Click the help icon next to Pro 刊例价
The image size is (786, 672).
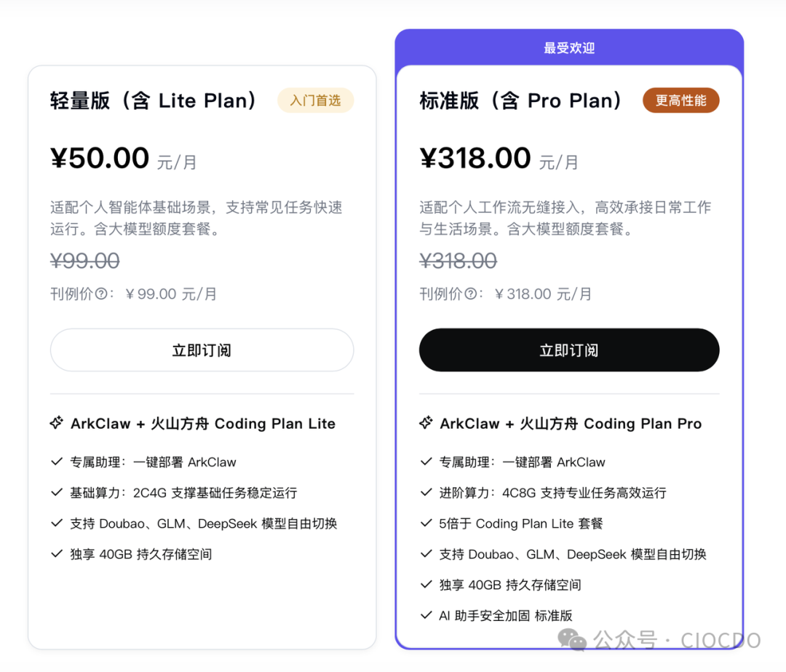tap(471, 294)
